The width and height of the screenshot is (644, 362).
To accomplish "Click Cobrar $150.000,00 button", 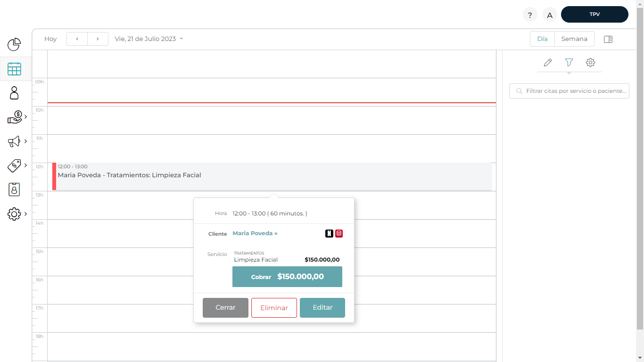I will (287, 277).
